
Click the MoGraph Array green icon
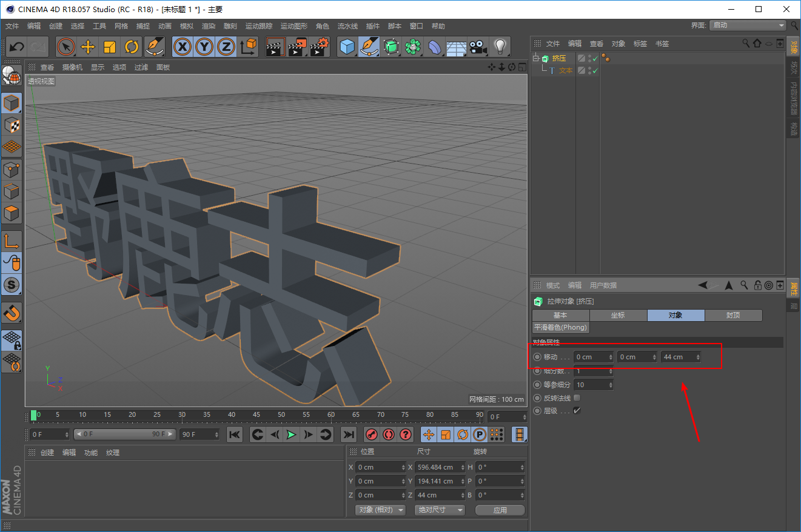point(413,47)
